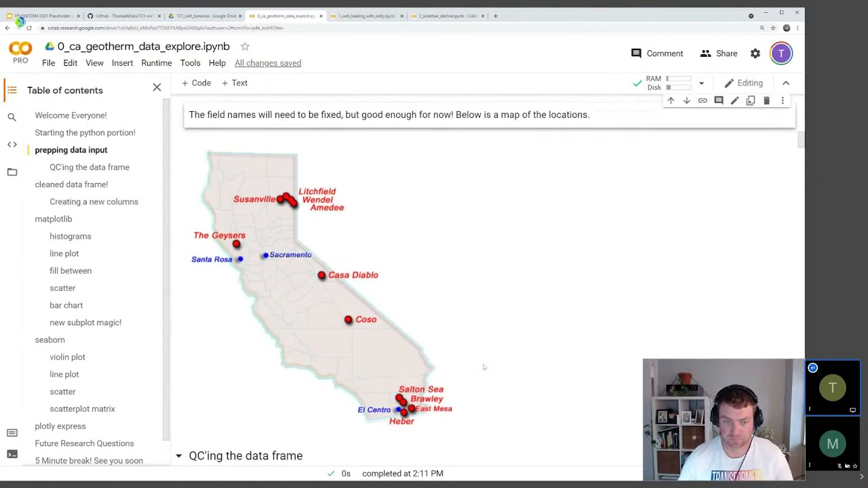Go to violin plot entry
The width and height of the screenshot is (868, 488).
(67, 357)
